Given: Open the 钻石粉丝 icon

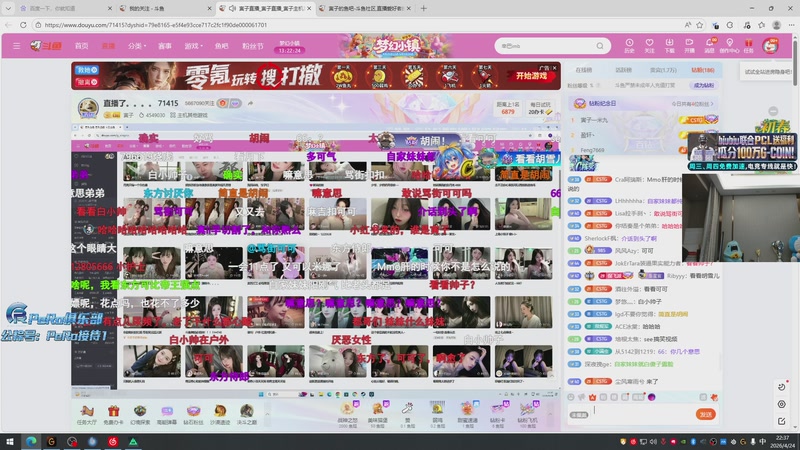Looking at the screenshot, I should click(193, 415).
